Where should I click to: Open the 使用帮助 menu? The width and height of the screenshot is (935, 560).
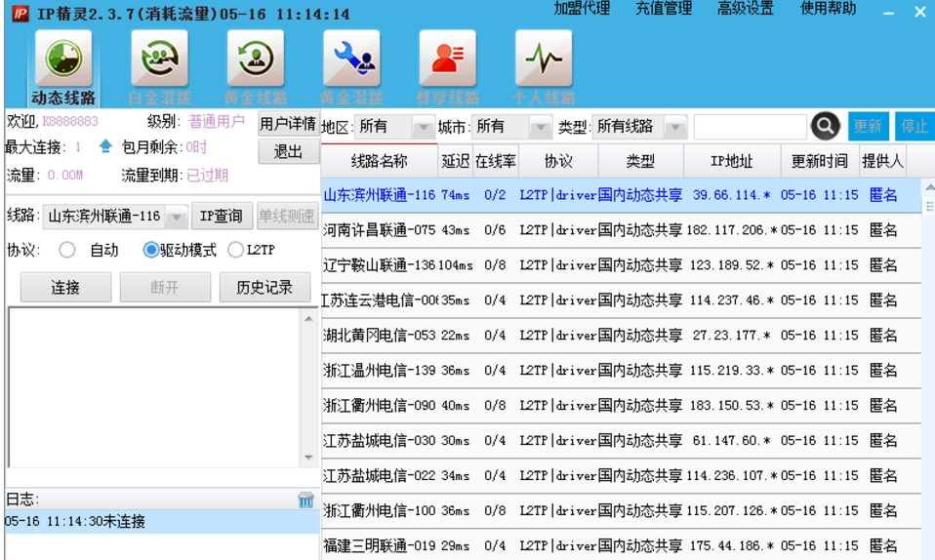828,9
